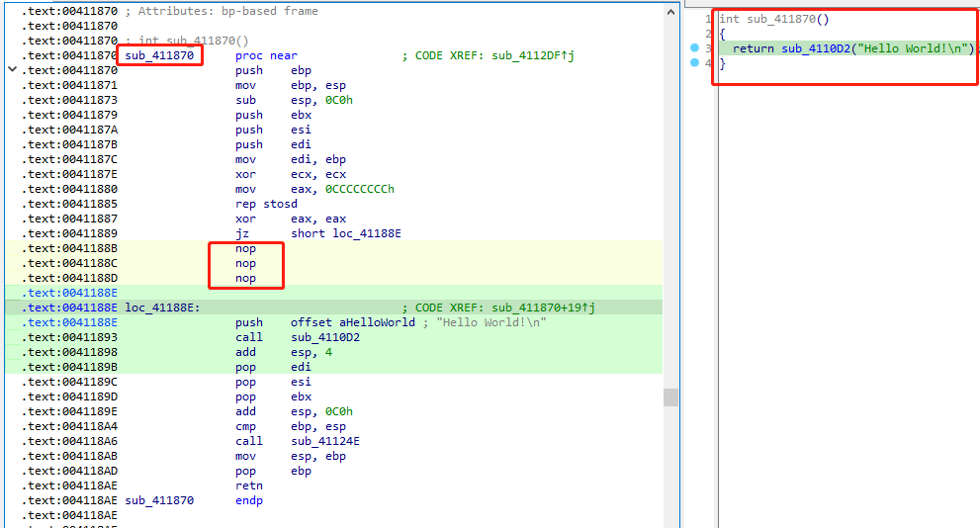Click 0C0h in the sub esp instruction
The image size is (980, 528).
[x=339, y=100]
